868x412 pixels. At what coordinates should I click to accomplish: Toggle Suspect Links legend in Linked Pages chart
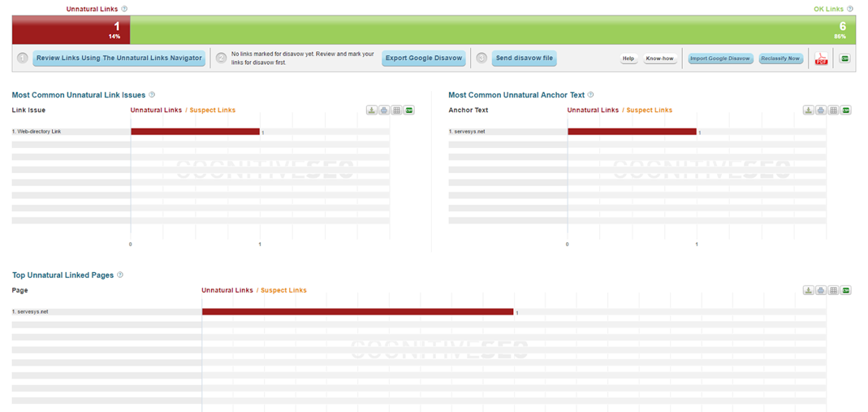coord(283,290)
